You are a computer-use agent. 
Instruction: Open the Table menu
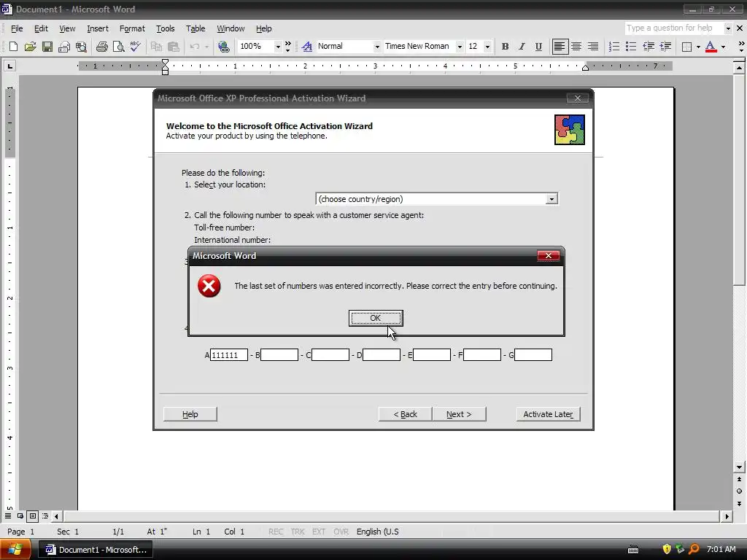click(x=196, y=28)
